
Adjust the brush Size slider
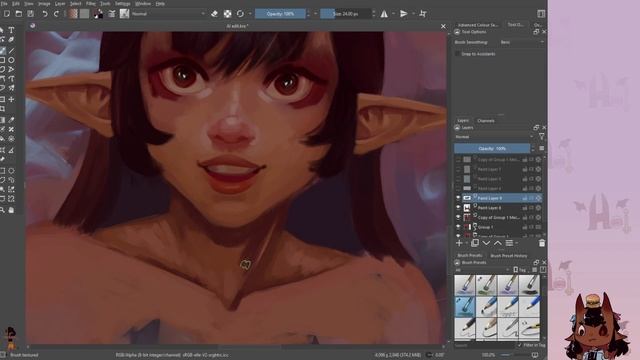pos(345,14)
